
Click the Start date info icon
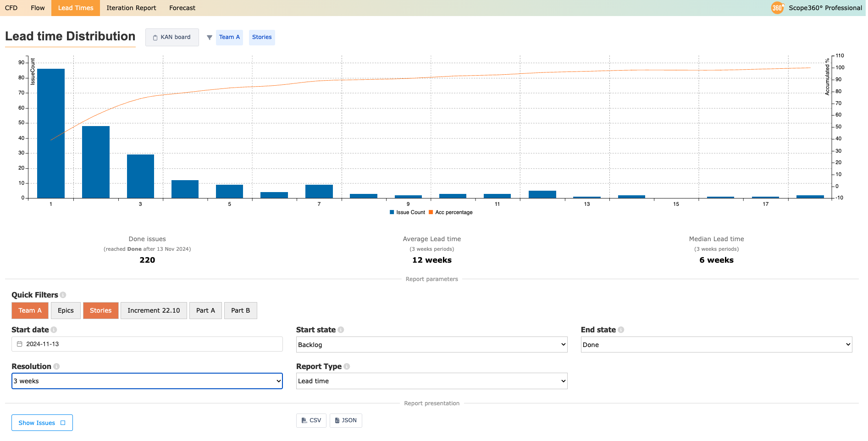click(54, 330)
